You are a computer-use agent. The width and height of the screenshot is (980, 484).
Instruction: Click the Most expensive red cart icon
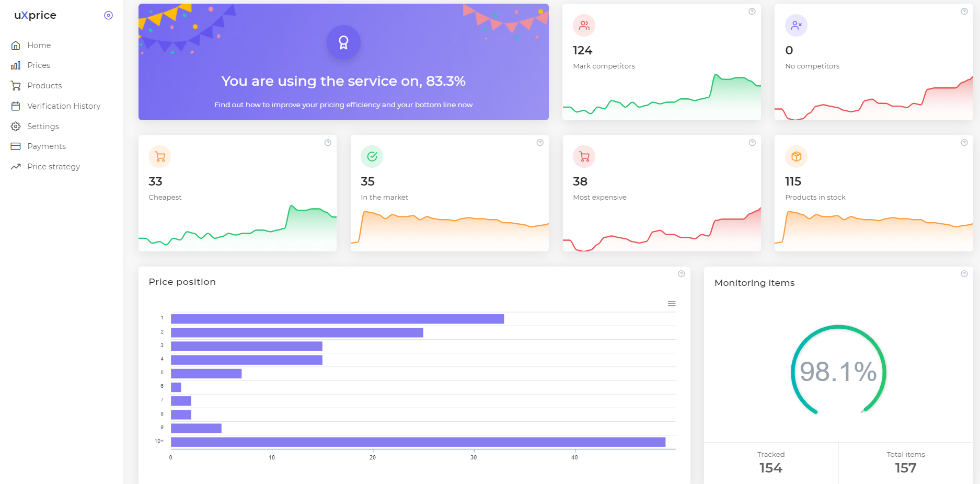coord(584,156)
